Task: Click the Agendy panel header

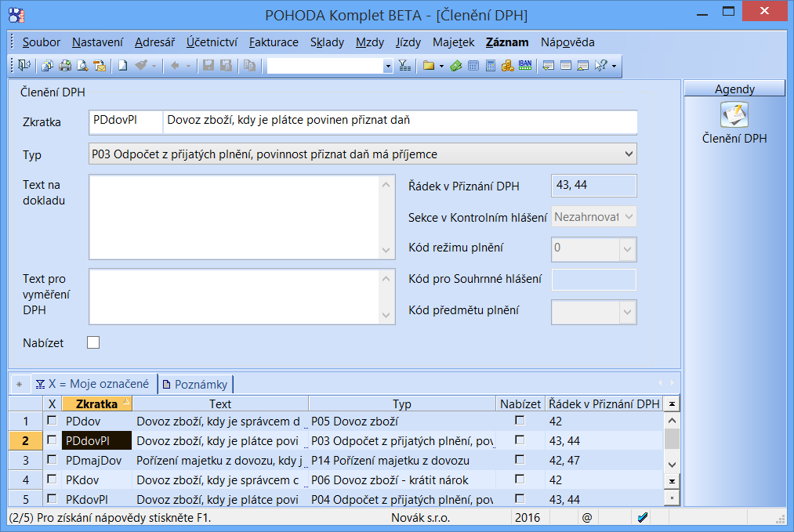Action: [x=734, y=89]
